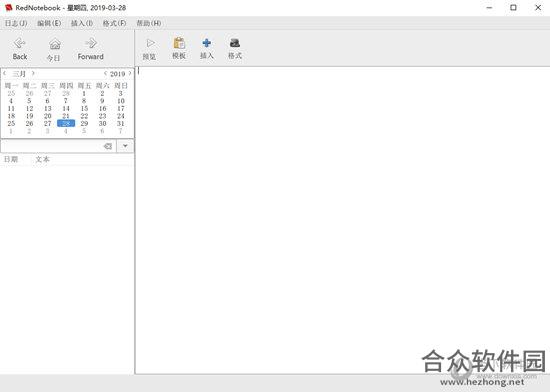Open the 帮助(H) menu
The image size is (550, 392).
point(149,23)
